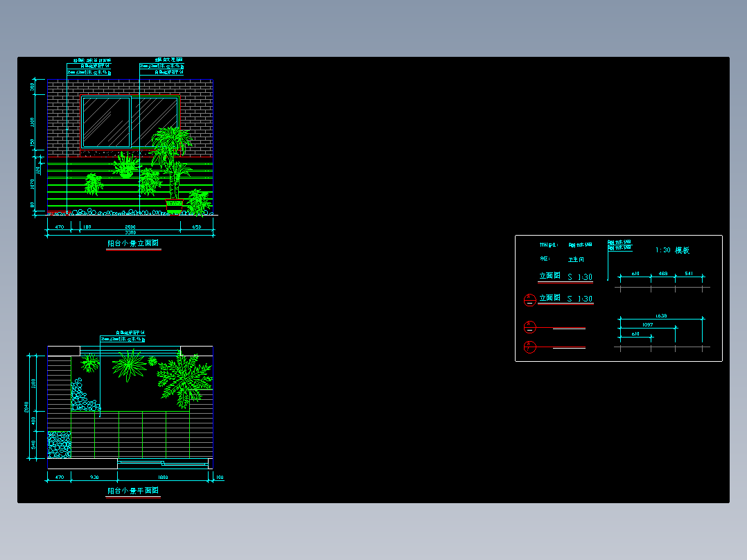747x560 pixels.
Task: Select the 541 dimension in the template box
Action: point(688,274)
